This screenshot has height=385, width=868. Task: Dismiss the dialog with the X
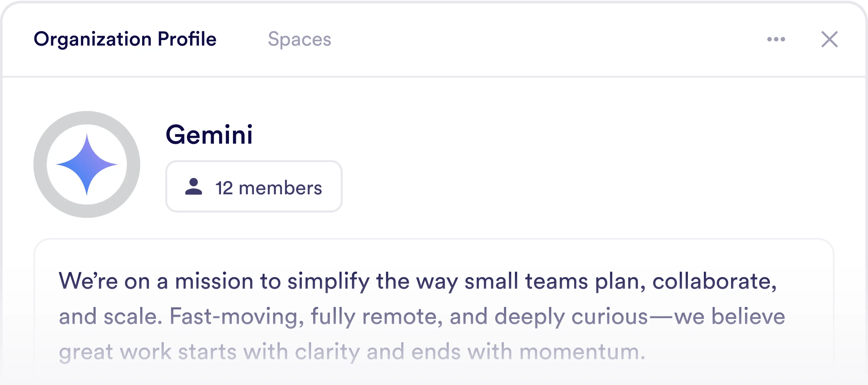pos(830,39)
